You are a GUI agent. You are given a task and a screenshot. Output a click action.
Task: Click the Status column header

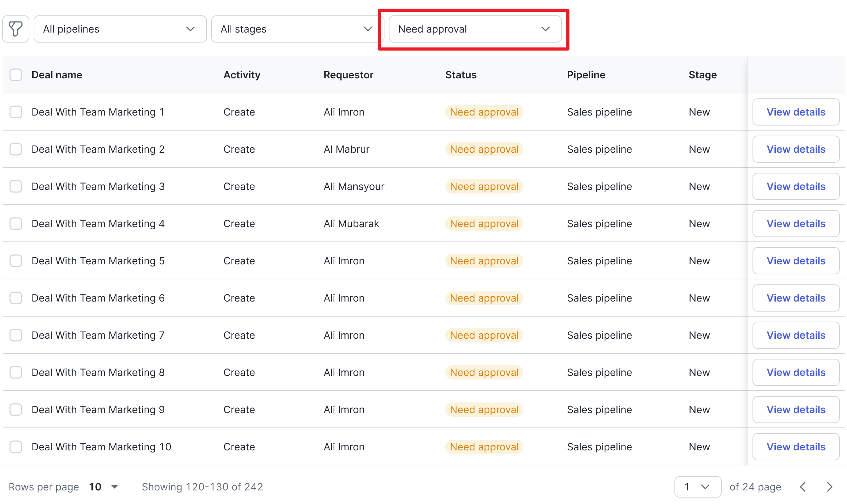click(460, 75)
